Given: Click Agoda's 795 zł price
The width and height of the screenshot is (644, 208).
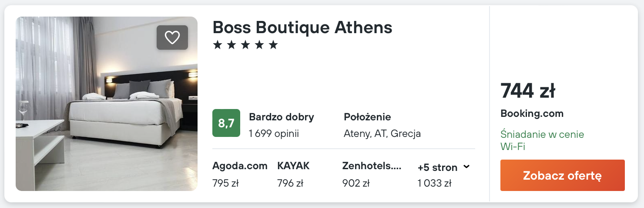Looking at the screenshot, I should point(225,183).
